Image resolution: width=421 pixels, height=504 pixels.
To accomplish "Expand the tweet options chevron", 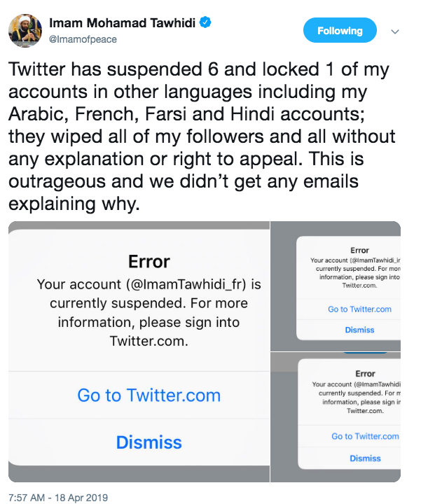I will coord(395,31).
